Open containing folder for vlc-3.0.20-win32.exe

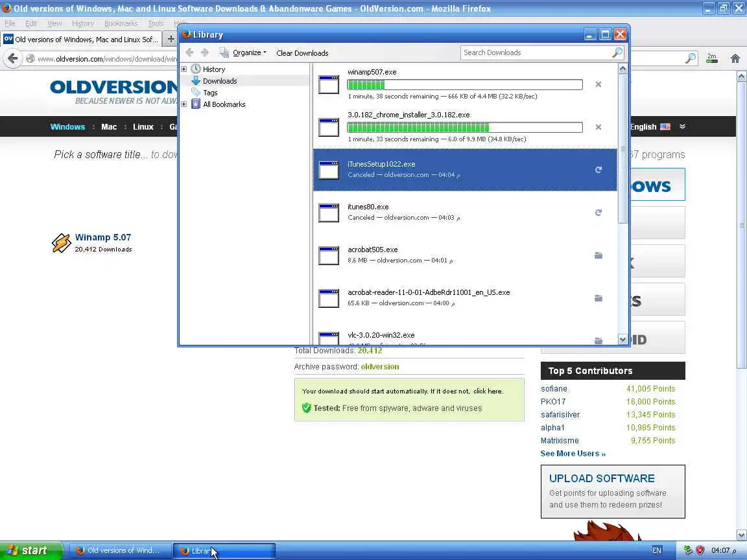tap(599, 340)
